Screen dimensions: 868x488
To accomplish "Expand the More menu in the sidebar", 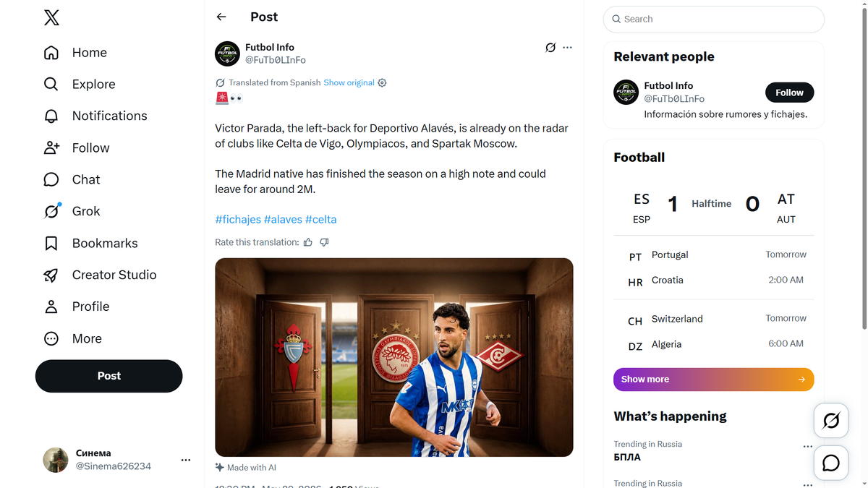I will click(x=72, y=338).
